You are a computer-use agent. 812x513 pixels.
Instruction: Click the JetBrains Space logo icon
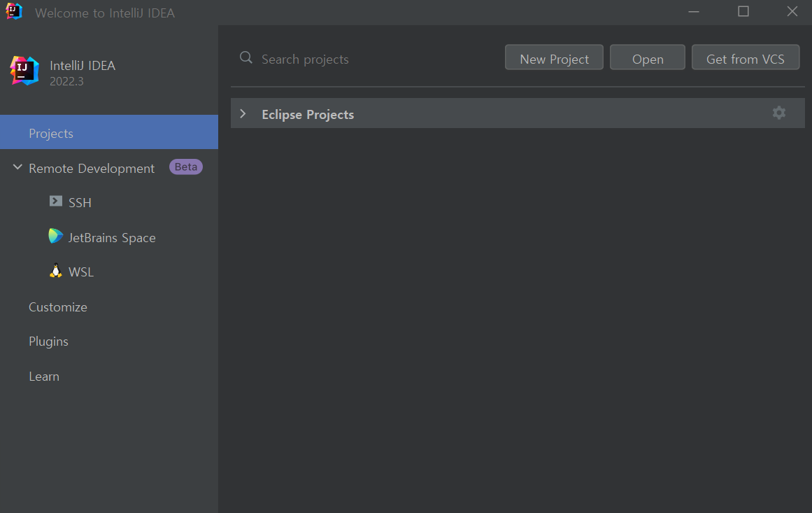[x=55, y=237]
